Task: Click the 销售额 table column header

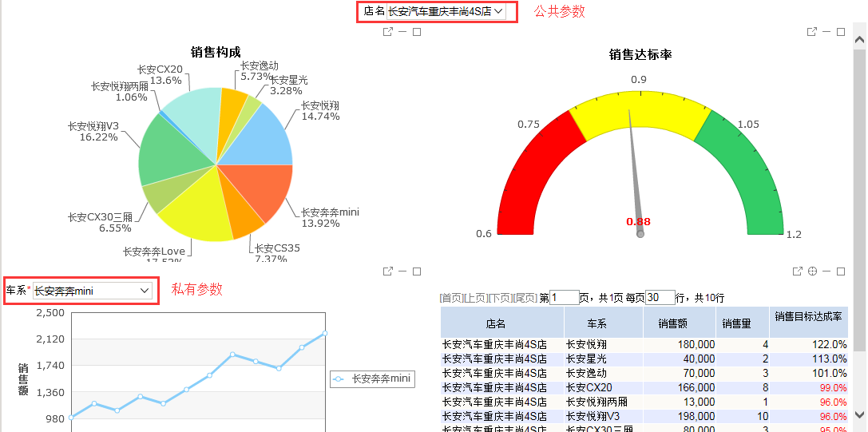Action: coord(680,323)
